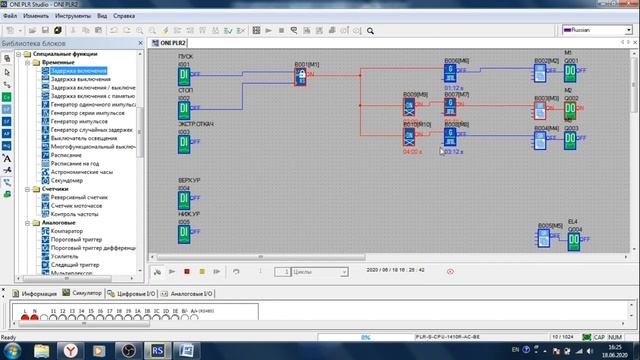Click the Copy icon in the toolbar
This screenshot has width=640, height=360.
click(x=86, y=31)
